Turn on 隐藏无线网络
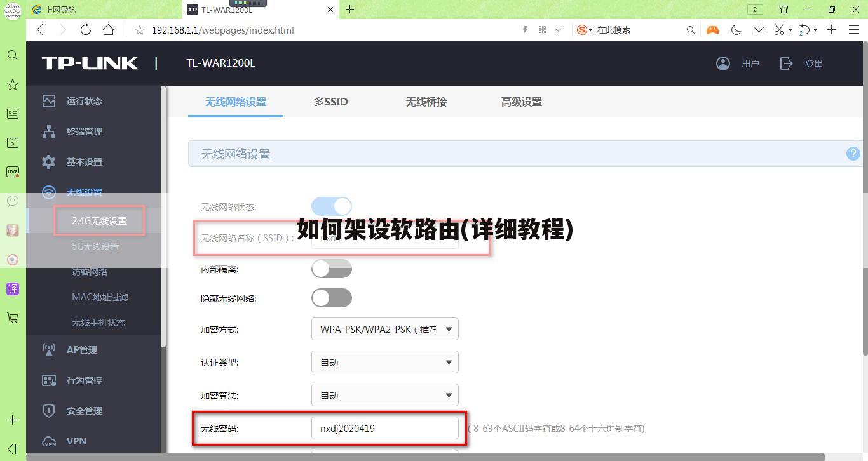 pos(331,297)
